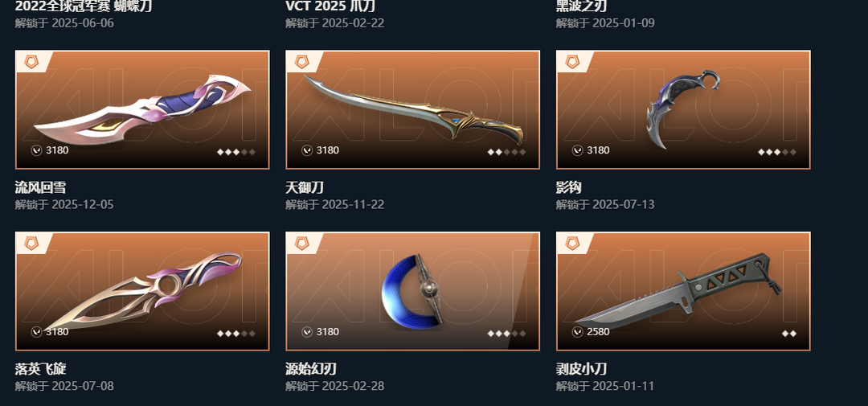
Task: Click the pentagon badge on 剥皮小刀 card
Action: [x=572, y=243]
